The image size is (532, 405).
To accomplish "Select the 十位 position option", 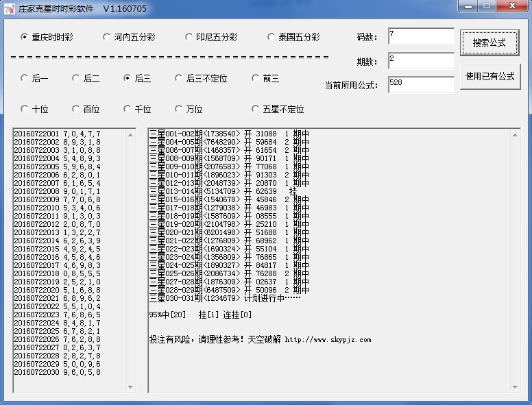I will click(25, 109).
